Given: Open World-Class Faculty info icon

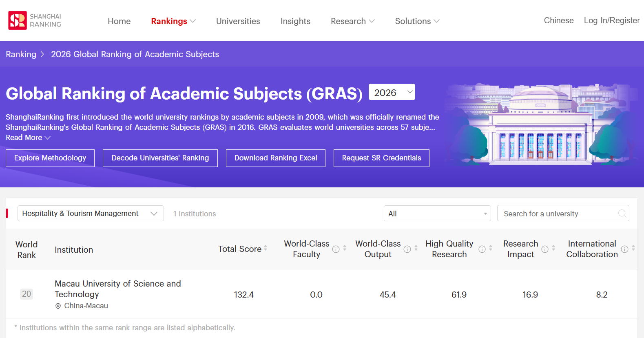Looking at the screenshot, I should [x=336, y=249].
